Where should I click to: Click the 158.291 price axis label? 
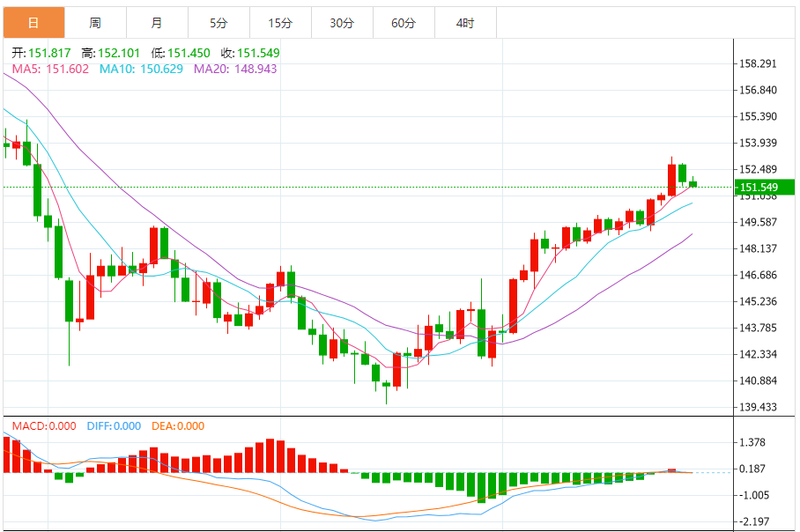[759, 63]
